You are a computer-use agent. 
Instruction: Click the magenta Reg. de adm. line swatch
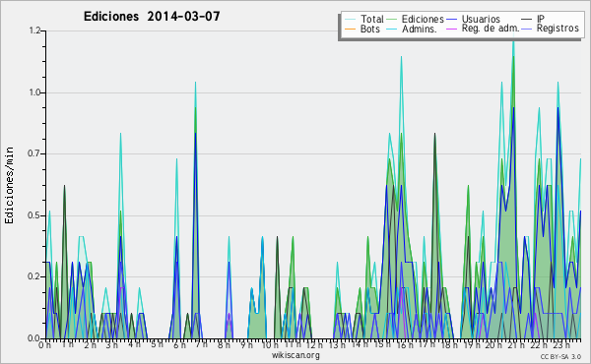click(x=451, y=29)
